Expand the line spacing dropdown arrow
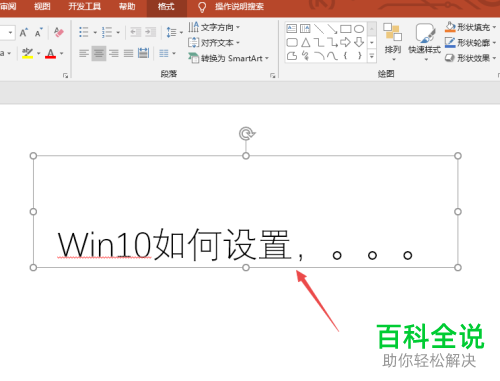The image size is (500, 381). [181, 33]
